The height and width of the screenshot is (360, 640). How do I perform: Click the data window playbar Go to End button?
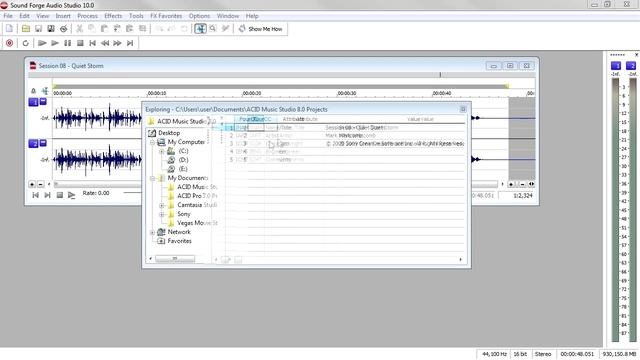point(47,195)
